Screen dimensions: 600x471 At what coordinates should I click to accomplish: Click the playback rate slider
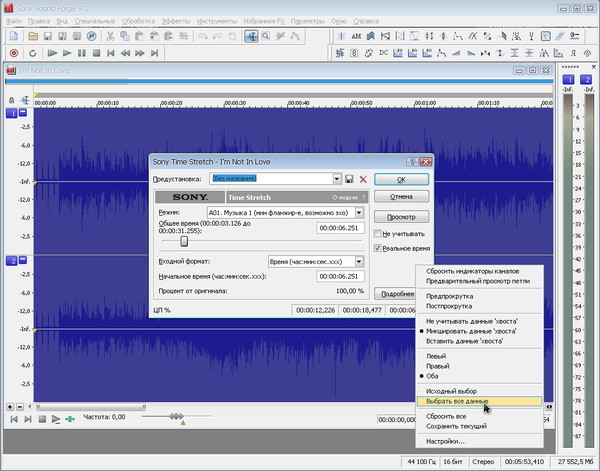coord(176,416)
